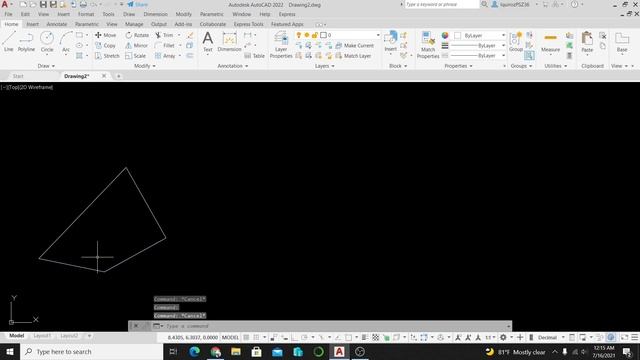
Task: Toggle ortho mode in status bar
Action: pyautogui.click(x=294, y=337)
